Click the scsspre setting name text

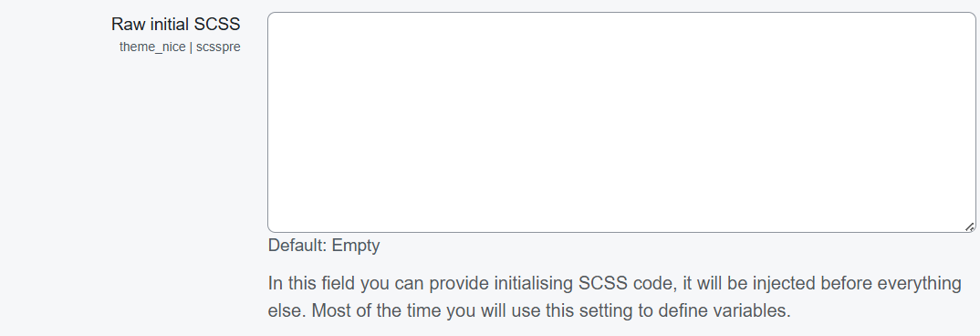point(218,47)
